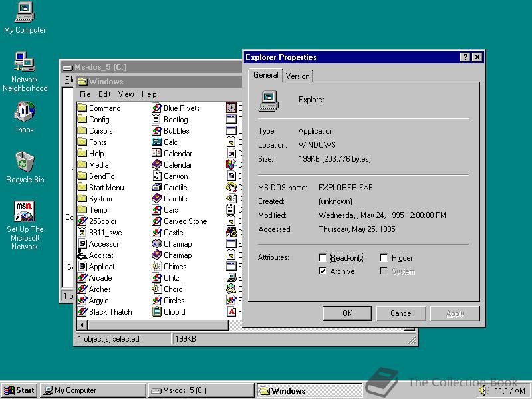Screen dimensions: 532x399
Task: Click the Explorer Properties help question button
Action: [x=465, y=57]
